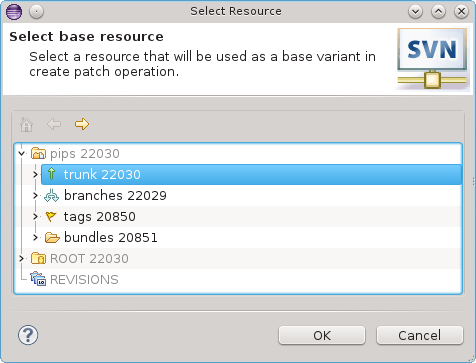
Task: Click the yellow tags flag icon
Action: pos(51,217)
